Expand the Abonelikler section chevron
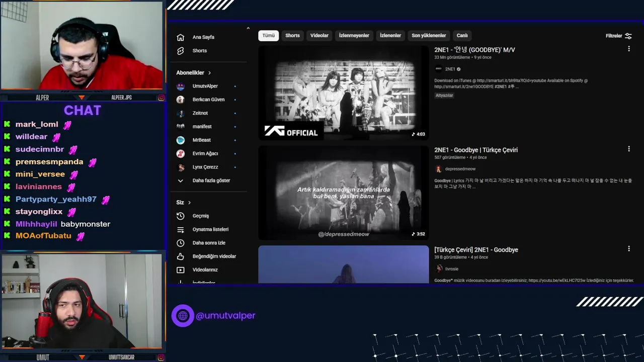644x362 pixels. point(209,73)
